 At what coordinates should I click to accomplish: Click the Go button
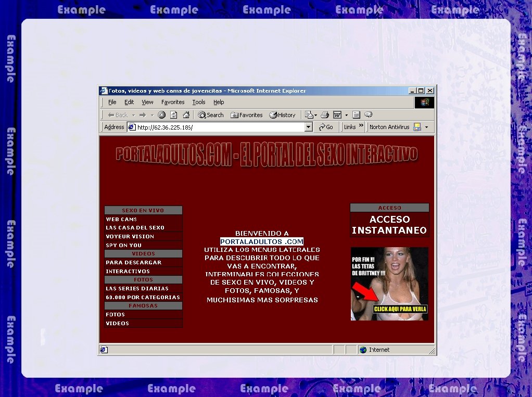pyautogui.click(x=326, y=127)
